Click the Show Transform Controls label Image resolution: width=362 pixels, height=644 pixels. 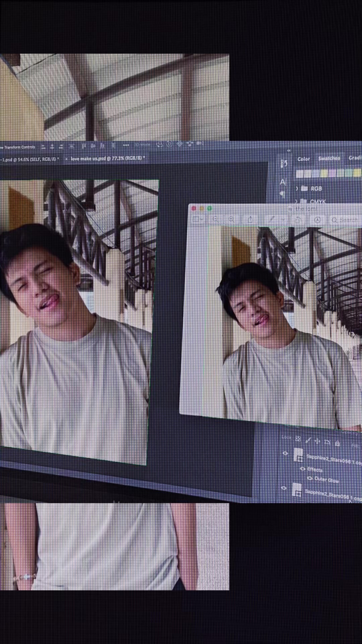click(x=17, y=147)
